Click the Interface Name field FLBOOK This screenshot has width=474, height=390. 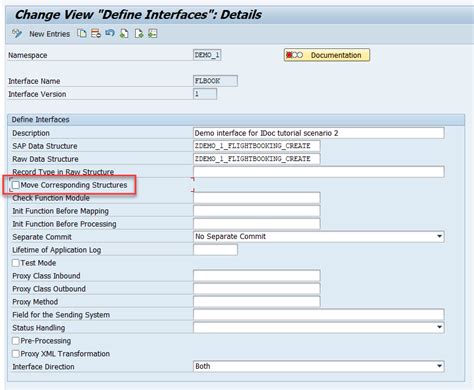coord(215,81)
